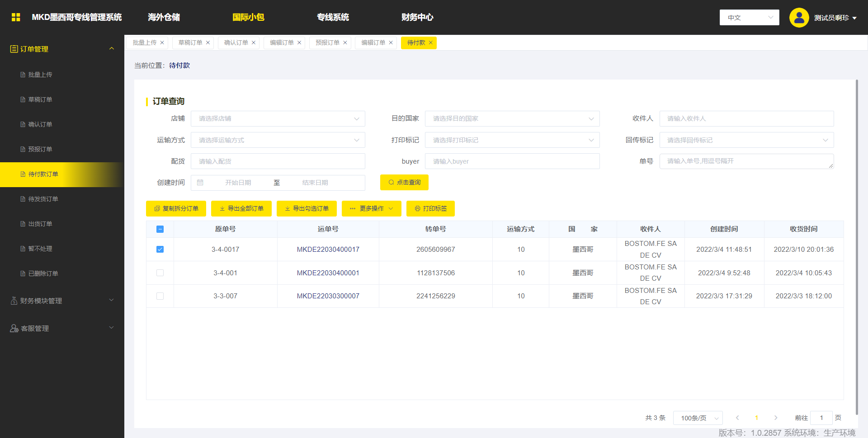This screenshot has height=438, width=868.
Task: Click the 收件人 input field
Action: click(746, 118)
